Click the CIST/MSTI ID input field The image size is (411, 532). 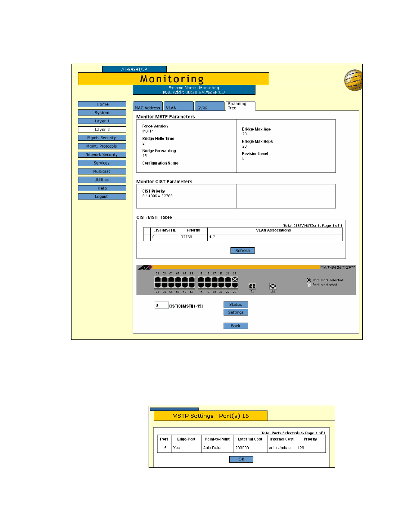click(161, 305)
